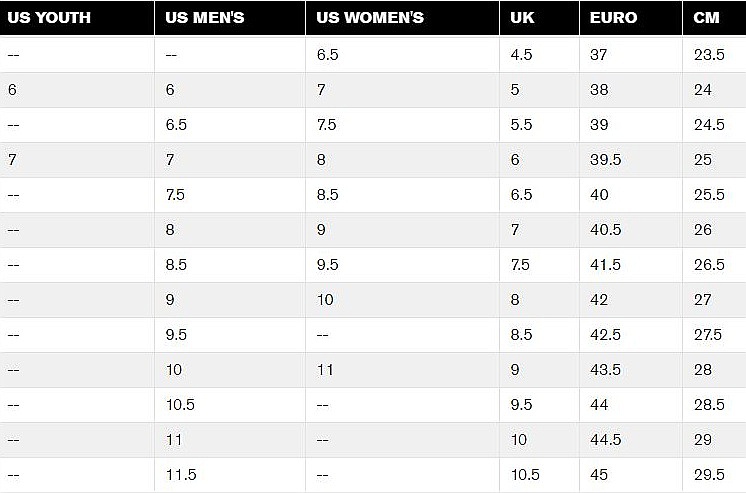Select the 27 CM cell
The height and width of the screenshot is (493, 746).
(x=702, y=300)
